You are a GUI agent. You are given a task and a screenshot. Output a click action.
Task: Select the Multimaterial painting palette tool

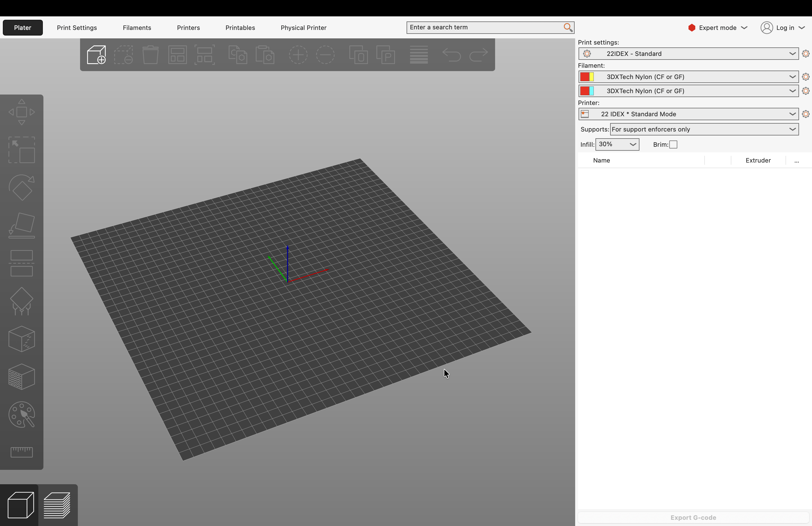[x=21, y=415]
